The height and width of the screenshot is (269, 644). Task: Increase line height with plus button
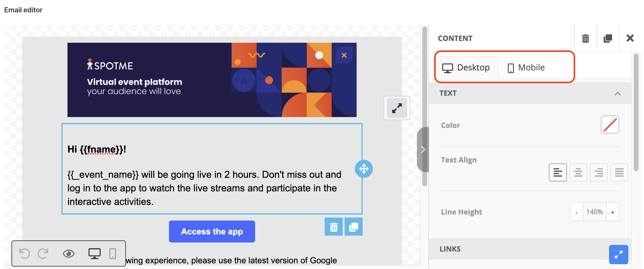(613, 212)
